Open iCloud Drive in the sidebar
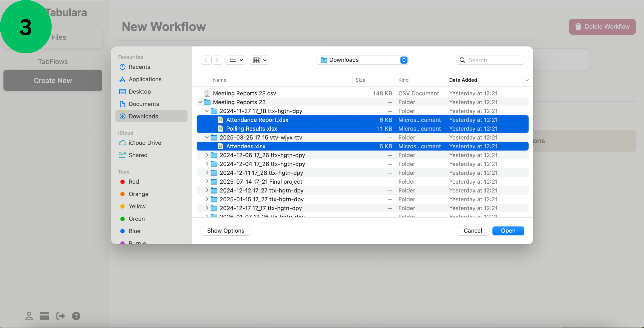 [x=145, y=143]
